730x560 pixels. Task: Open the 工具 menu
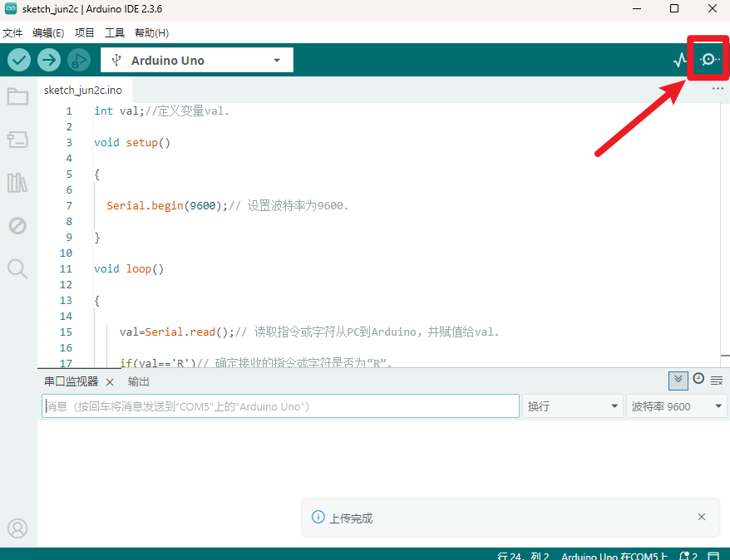(x=115, y=33)
